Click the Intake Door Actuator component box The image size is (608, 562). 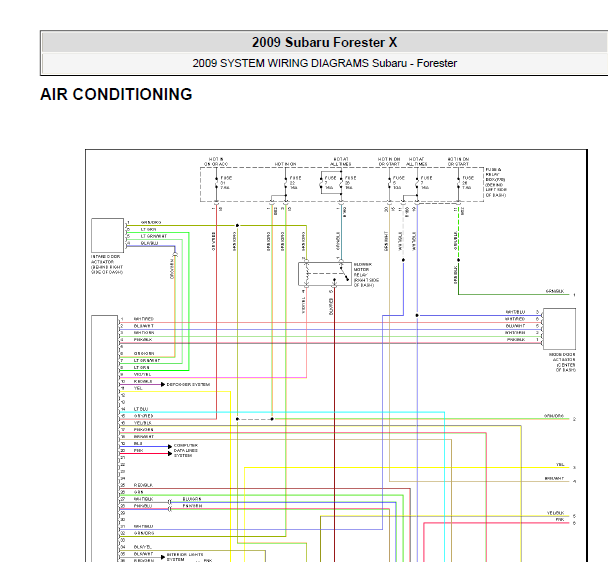coord(107,235)
